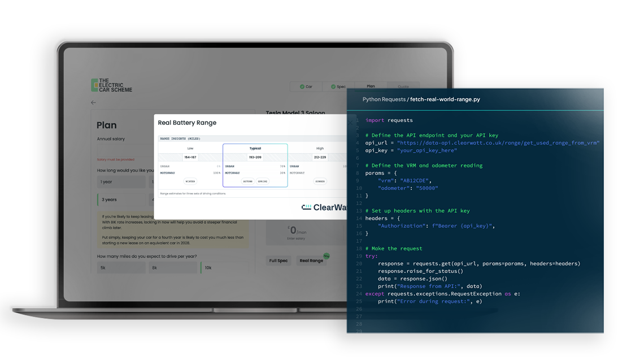
Task: Select 8k miles per year option
Action: 172,268
